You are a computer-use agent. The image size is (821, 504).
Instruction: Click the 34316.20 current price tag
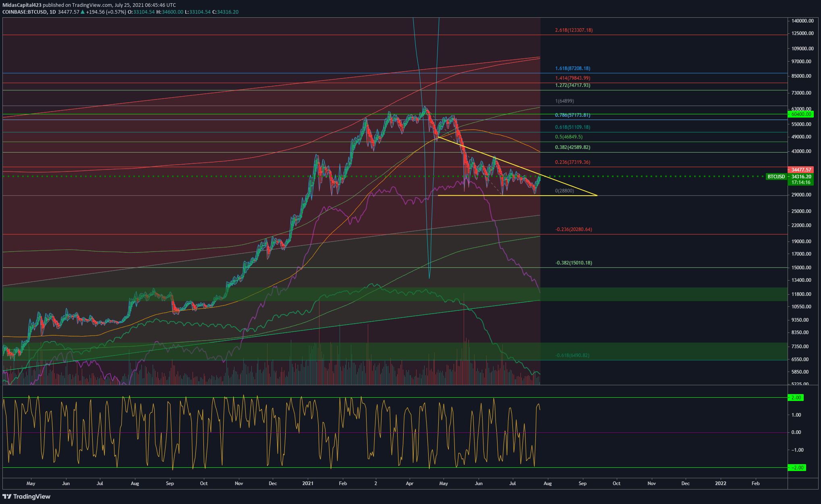pos(800,177)
